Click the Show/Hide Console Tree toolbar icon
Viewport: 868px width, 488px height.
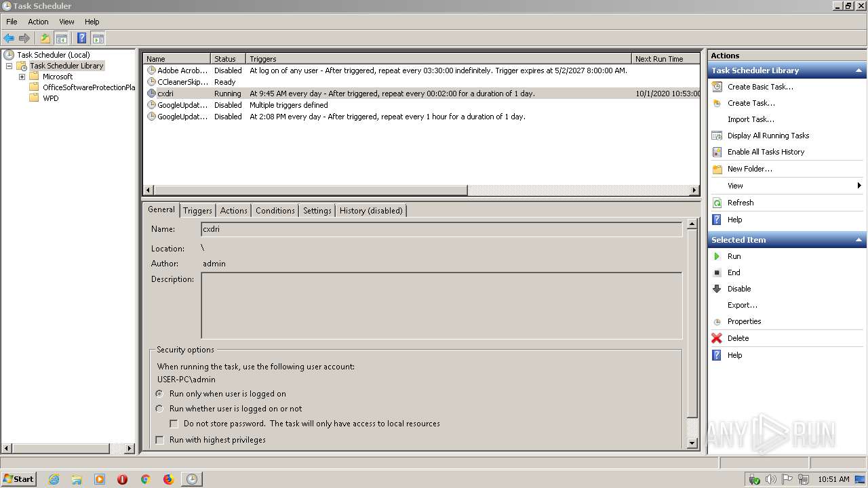pos(61,39)
